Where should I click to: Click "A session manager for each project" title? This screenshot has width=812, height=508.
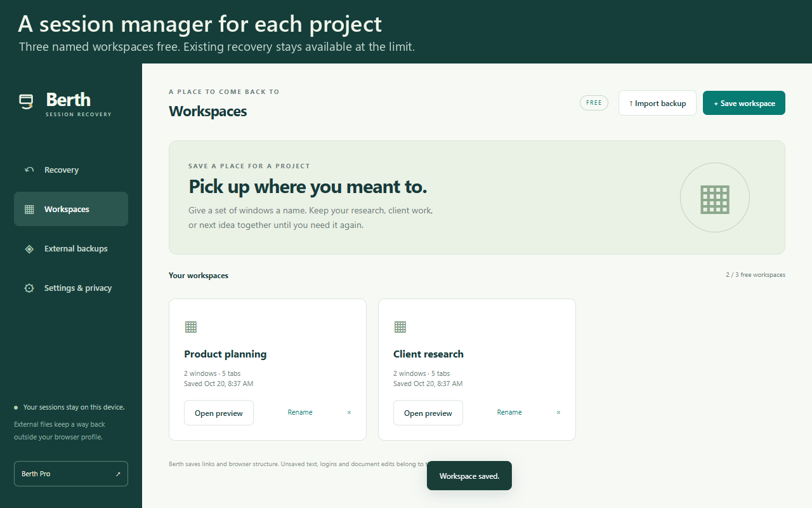200,24
